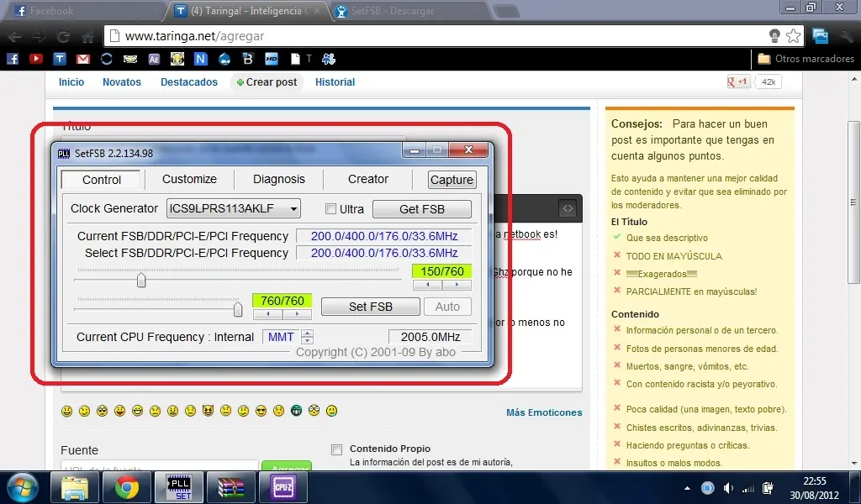861x504 pixels.
Task: Open the Chrome wrench settings menu
Action: click(x=846, y=36)
